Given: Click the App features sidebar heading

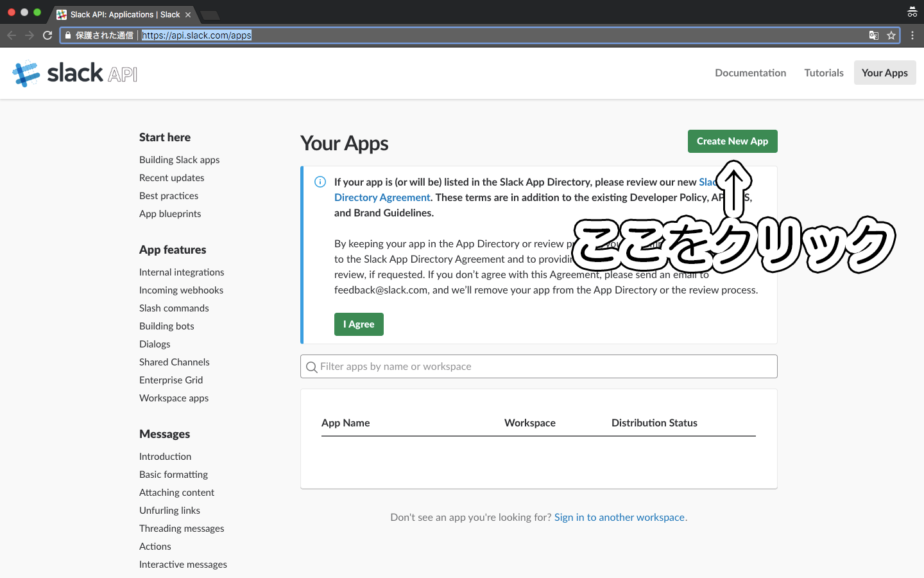Looking at the screenshot, I should pyautogui.click(x=173, y=250).
